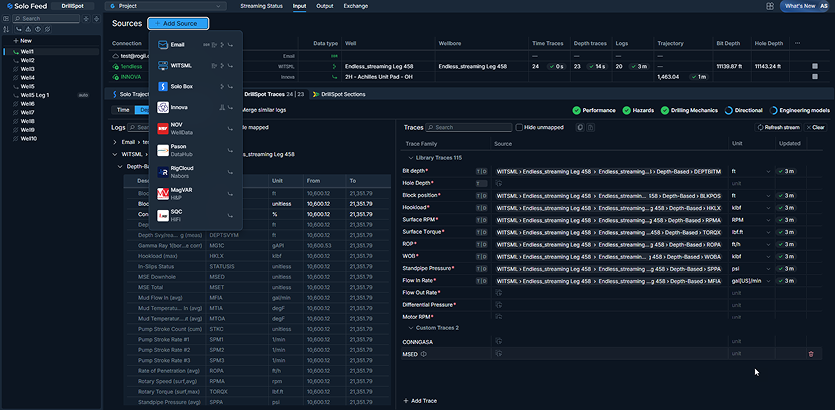Switch to the Streaming Status tab
This screenshot has height=410, width=835.
[x=261, y=6]
